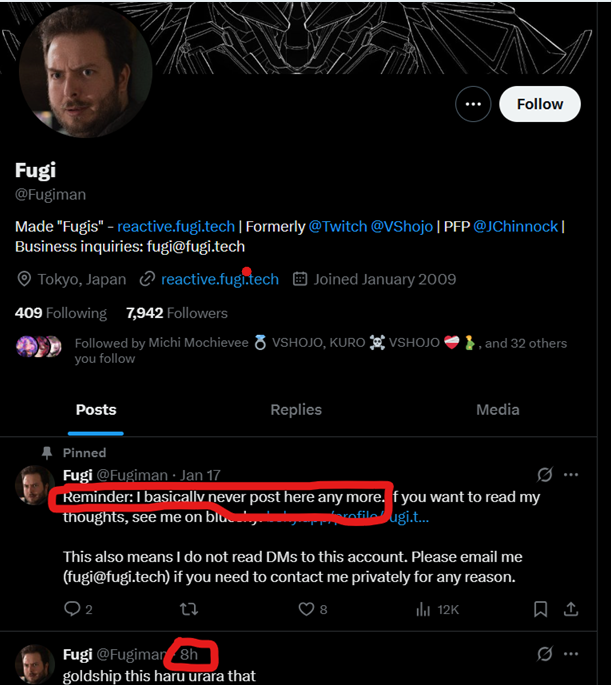Bookmark the pinned post
The height and width of the screenshot is (685, 612).
(540, 609)
